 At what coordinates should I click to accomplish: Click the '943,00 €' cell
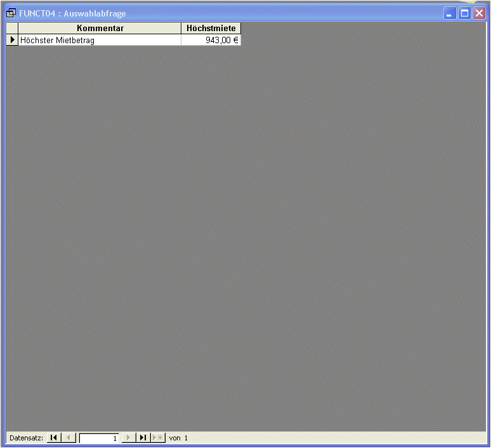(211, 40)
